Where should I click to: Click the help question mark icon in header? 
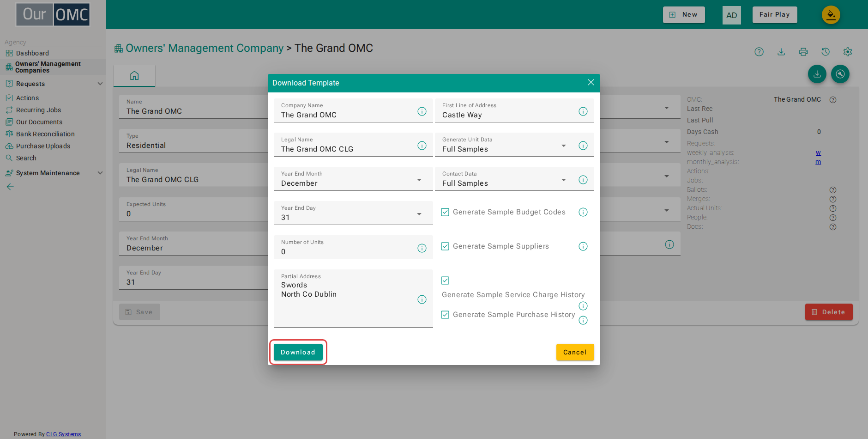[759, 52]
